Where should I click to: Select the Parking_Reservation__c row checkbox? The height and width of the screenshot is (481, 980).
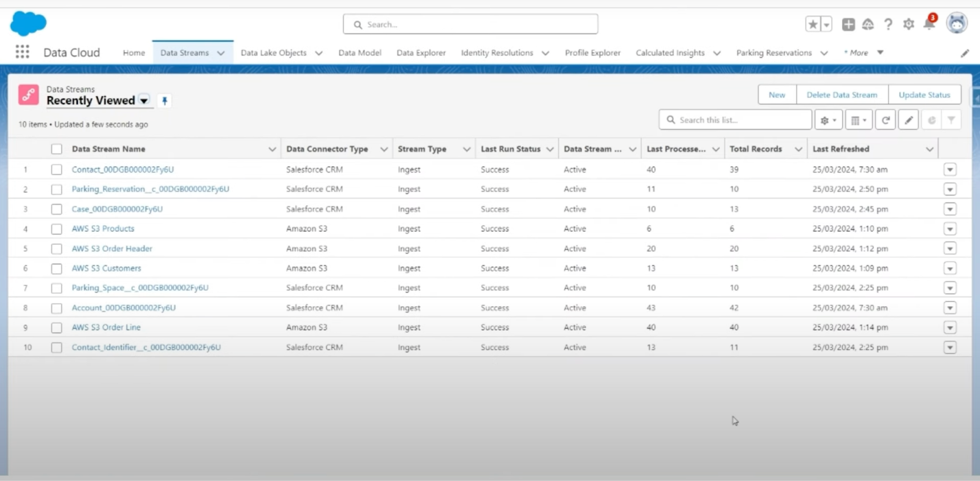pyautogui.click(x=56, y=189)
